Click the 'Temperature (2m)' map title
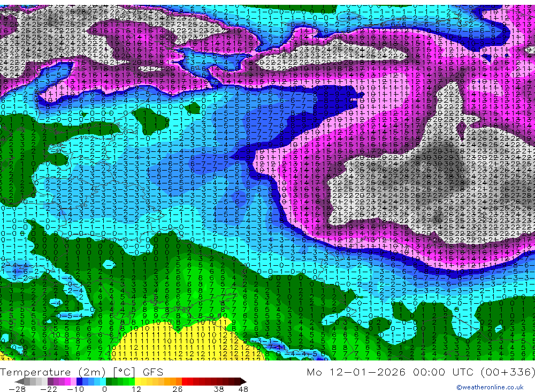This screenshot has width=535, height=392. pos(53,372)
